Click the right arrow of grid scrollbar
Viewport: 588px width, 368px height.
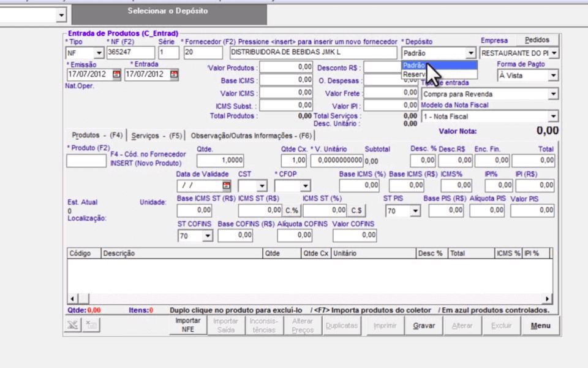click(x=547, y=299)
